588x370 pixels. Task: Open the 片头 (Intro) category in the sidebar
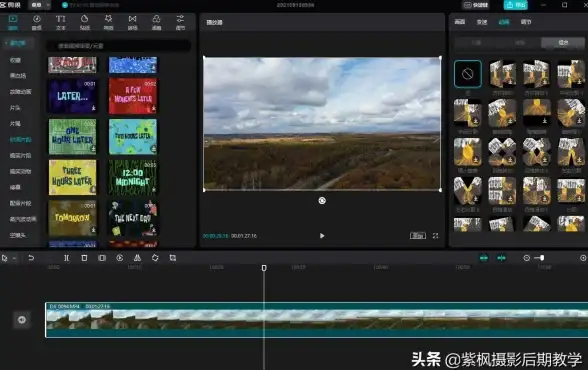[x=15, y=108]
